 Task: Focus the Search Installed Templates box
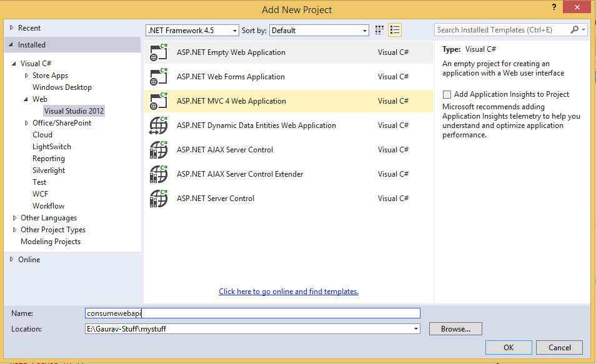(502, 29)
